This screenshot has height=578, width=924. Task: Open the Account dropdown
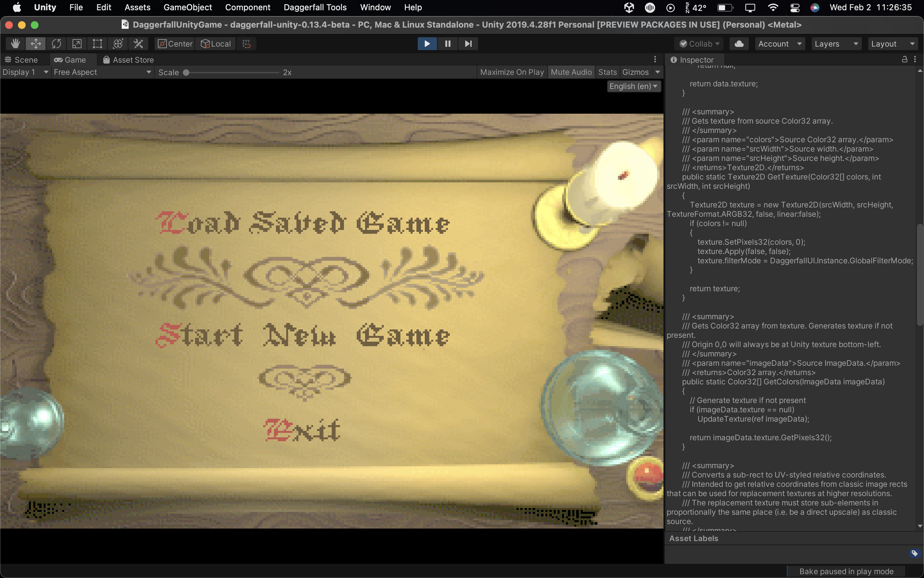pos(780,44)
